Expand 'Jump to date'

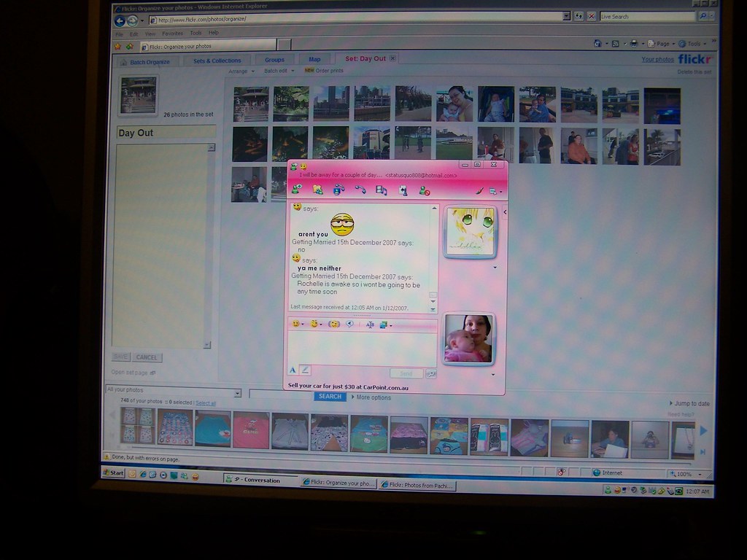click(690, 403)
